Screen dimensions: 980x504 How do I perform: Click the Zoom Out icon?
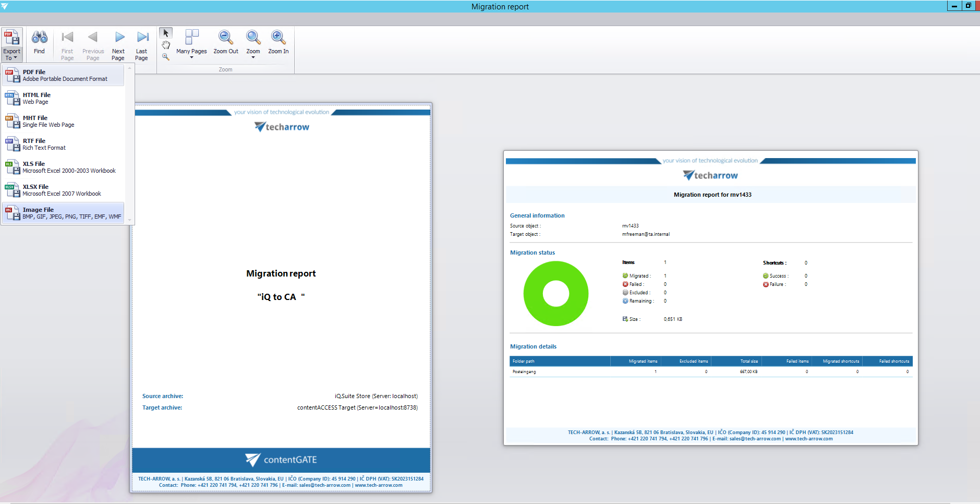pos(225,38)
